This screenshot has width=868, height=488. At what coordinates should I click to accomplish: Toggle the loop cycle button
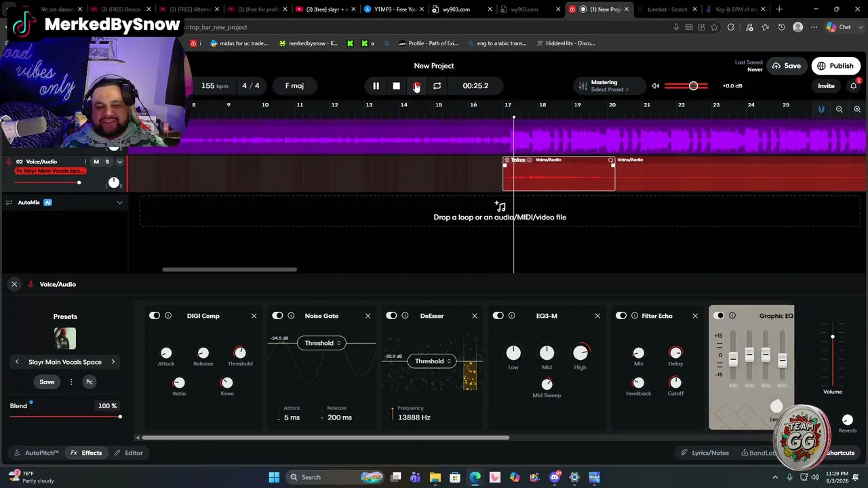tap(437, 86)
